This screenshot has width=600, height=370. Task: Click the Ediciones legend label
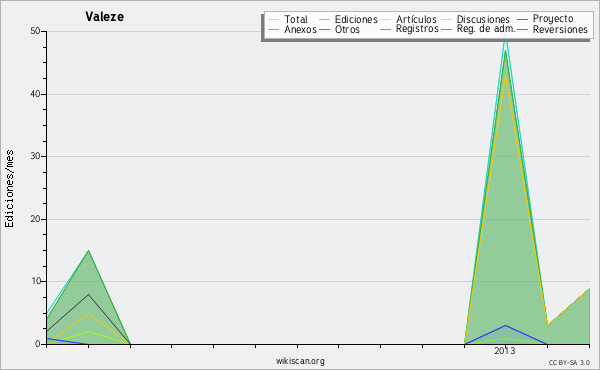click(x=356, y=19)
